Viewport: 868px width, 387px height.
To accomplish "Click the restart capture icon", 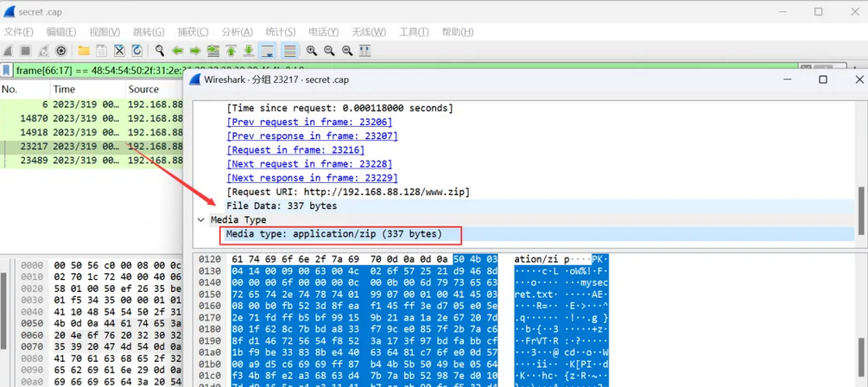I will [43, 51].
